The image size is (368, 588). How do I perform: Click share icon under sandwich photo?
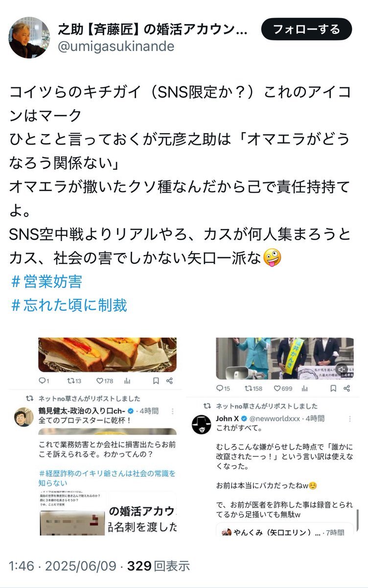click(x=169, y=380)
